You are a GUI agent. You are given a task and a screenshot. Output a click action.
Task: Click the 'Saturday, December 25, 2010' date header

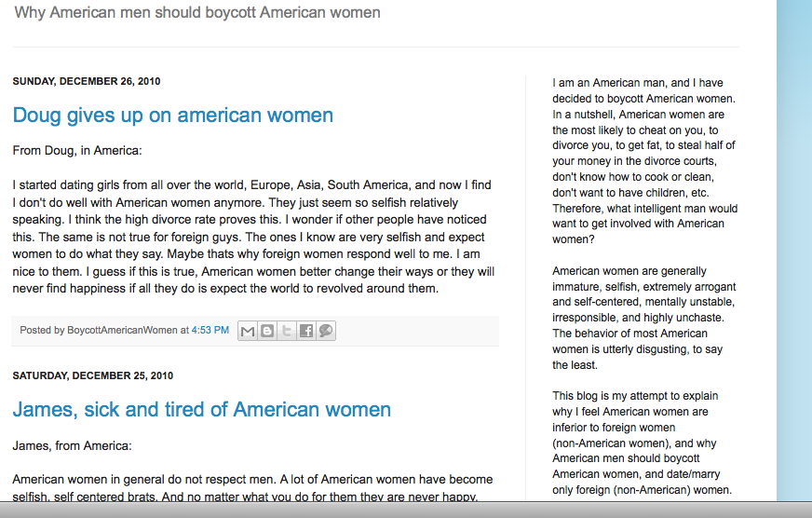(92, 376)
